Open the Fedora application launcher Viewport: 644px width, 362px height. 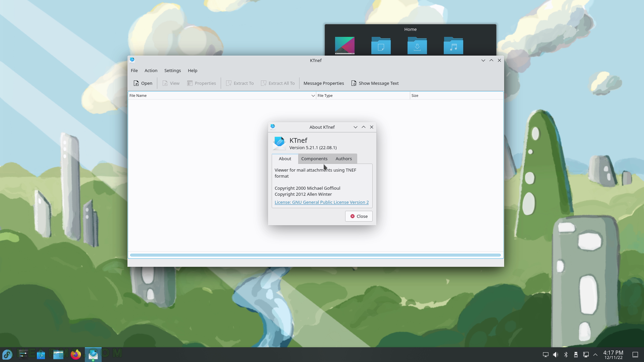click(7, 355)
